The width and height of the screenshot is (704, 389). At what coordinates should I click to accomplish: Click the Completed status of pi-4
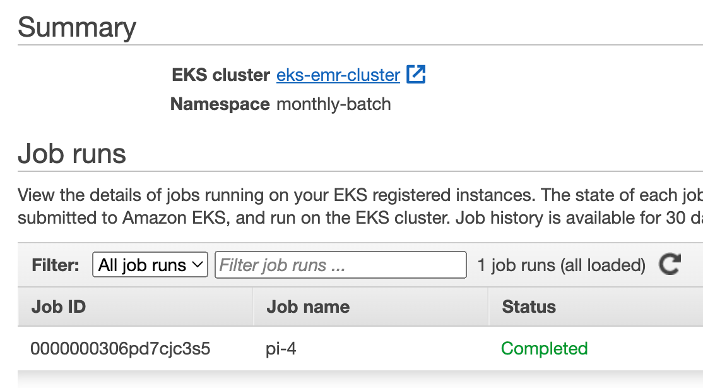pos(544,349)
